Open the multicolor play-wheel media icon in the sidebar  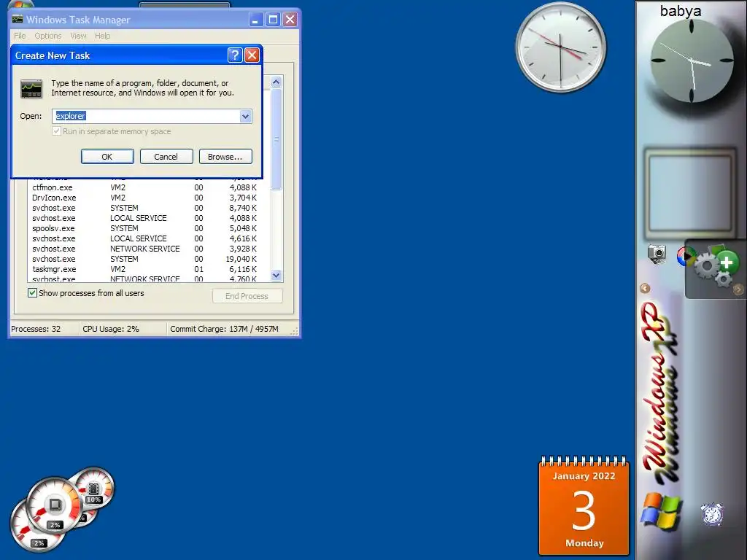[x=685, y=257]
